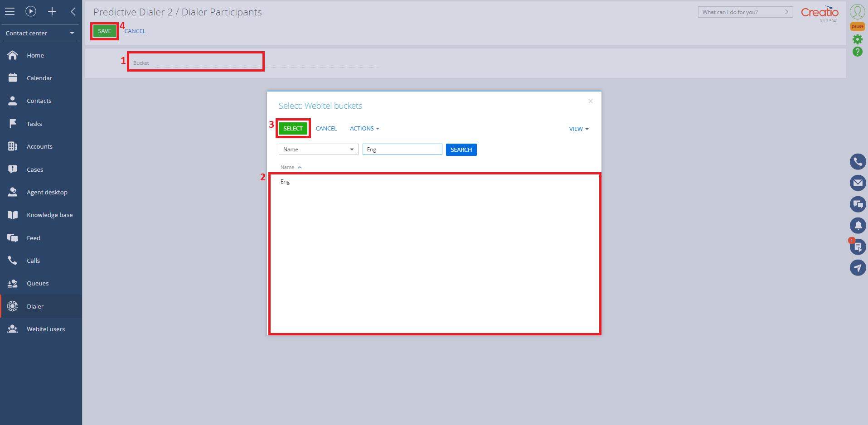Expand the Contact center workplace dropdown
This screenshot has height=425, width=868.
pyautogui.click(x=40, y=33)
